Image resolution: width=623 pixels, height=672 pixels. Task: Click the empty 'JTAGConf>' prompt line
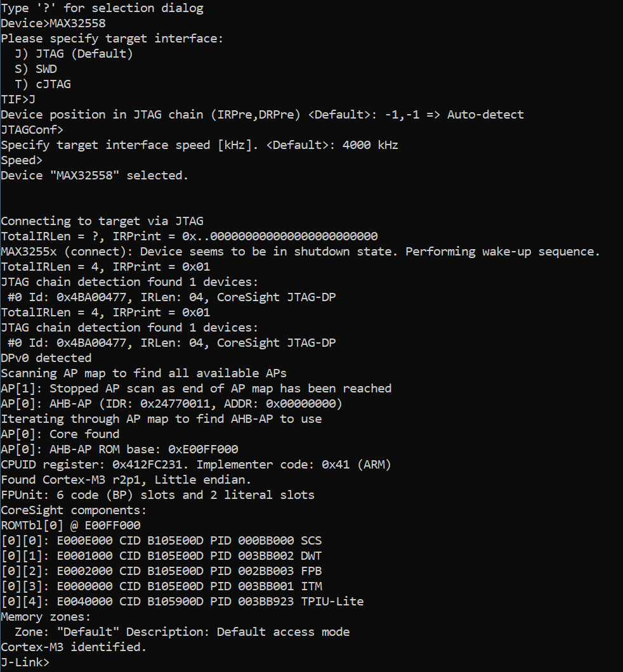click(32, 130)
